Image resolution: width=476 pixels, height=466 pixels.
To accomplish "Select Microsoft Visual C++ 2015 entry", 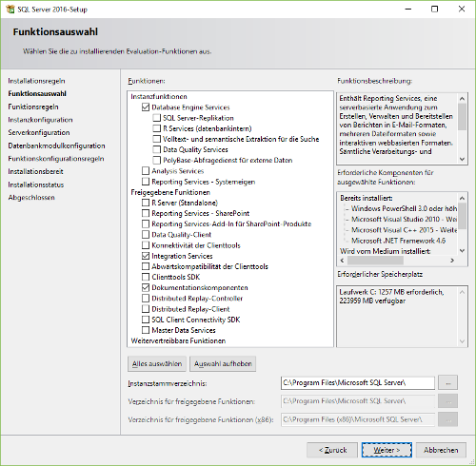I will pos(404,230).
